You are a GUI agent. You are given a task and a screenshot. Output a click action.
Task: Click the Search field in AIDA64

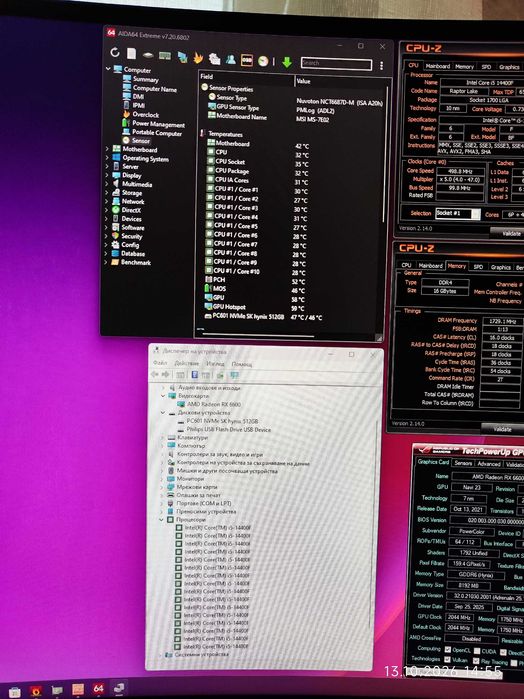pos(336,64)
